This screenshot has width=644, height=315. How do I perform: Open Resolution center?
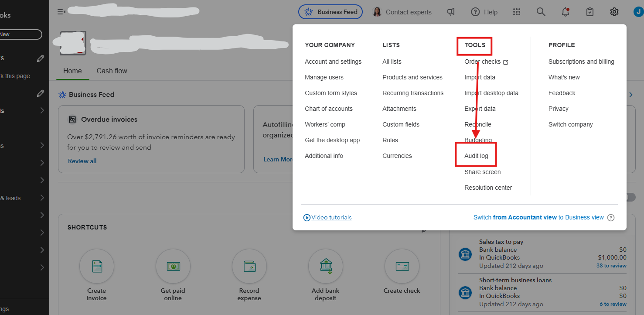(x=488, y=188)
